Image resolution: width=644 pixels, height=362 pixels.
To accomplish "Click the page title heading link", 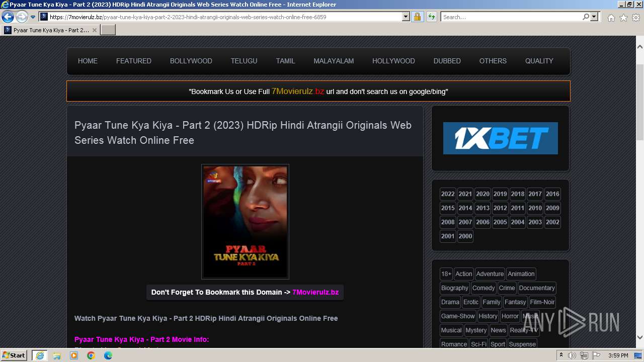I will tap(243, 133).
